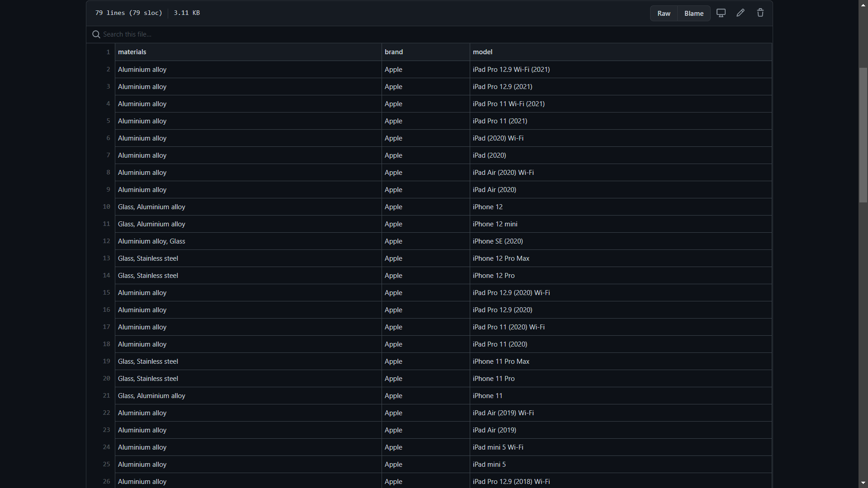Click the materials column header

(132, 52)
